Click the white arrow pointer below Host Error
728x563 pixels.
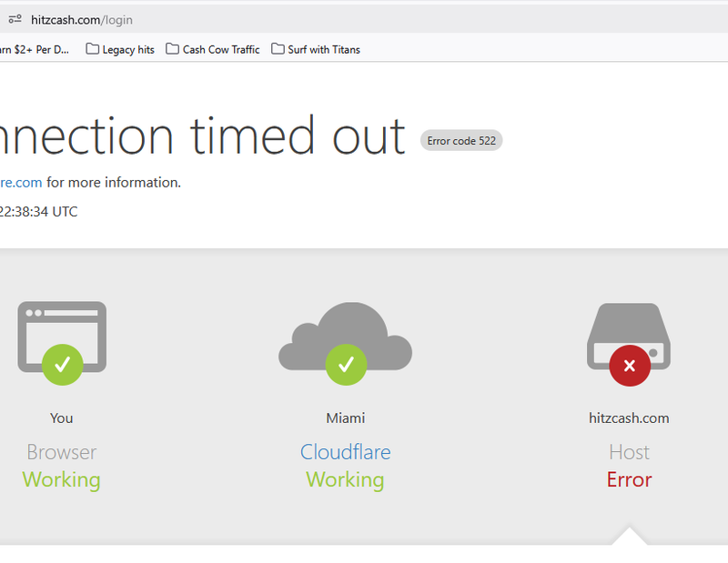coord(629,537)
